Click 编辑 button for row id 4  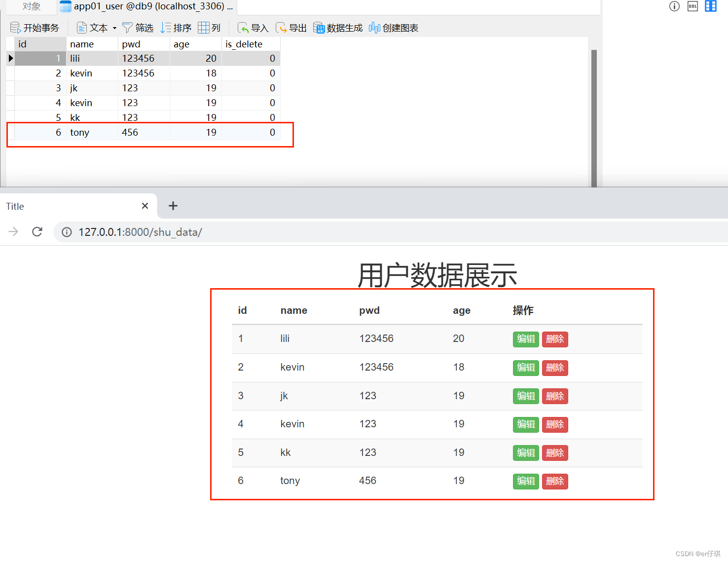[526, 424]
